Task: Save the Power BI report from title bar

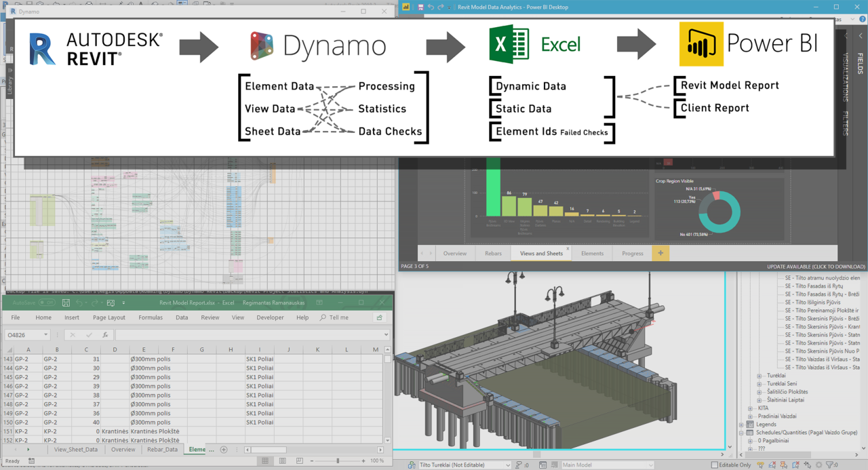Action: (x=420, y=7)
